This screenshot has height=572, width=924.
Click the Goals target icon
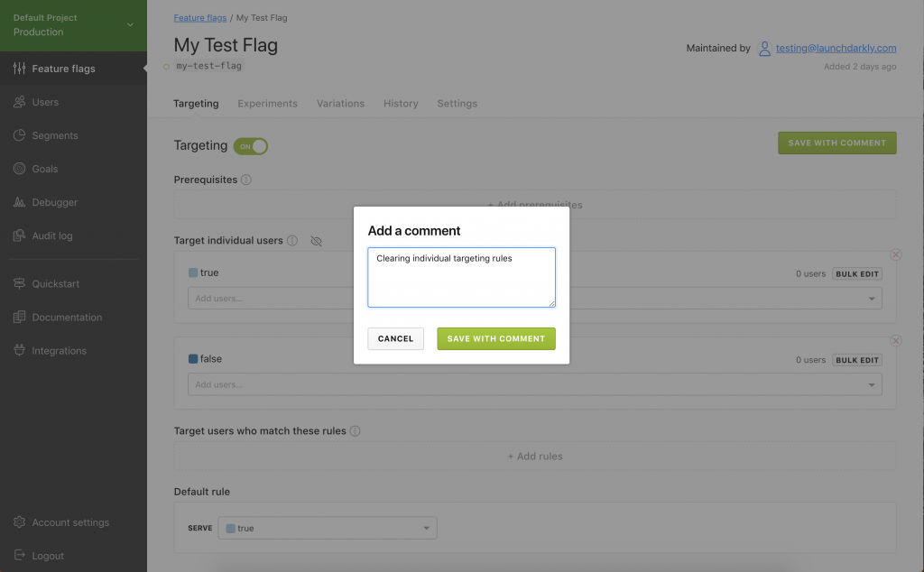tap(20, 169)
